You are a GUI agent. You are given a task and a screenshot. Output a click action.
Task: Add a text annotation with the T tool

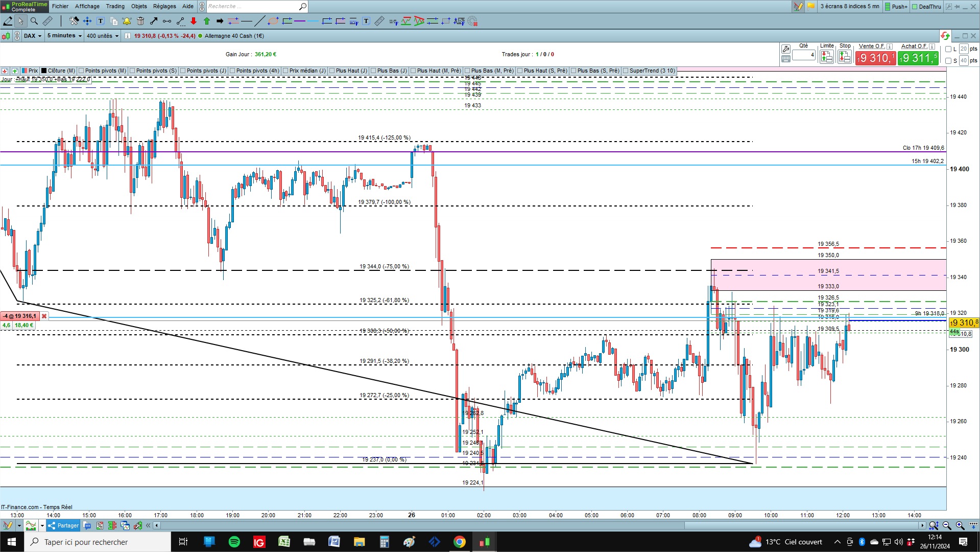coord(101,21)
